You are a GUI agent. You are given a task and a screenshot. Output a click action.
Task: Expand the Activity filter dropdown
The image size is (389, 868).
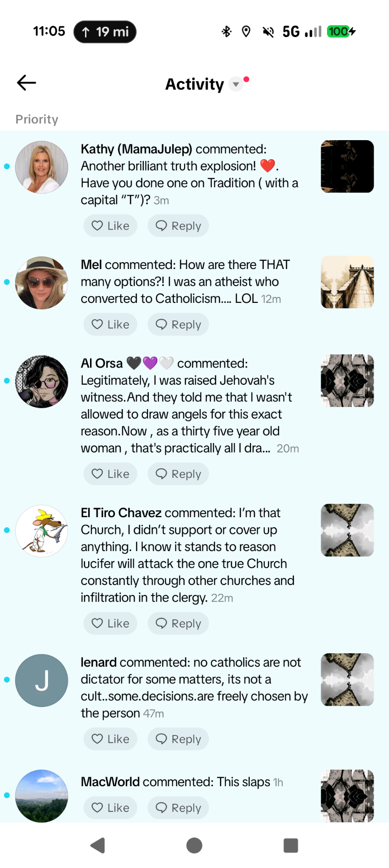point(236,84)
